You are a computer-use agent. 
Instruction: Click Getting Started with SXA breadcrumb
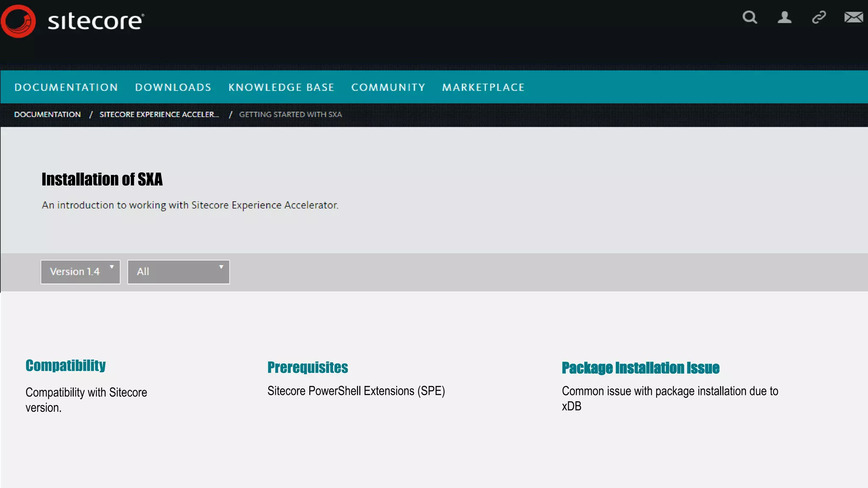coord(290,114)
